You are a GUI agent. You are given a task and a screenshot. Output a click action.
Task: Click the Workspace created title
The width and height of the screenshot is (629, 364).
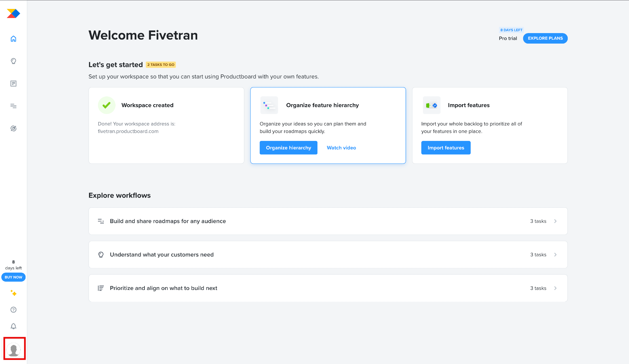point(147,105)
